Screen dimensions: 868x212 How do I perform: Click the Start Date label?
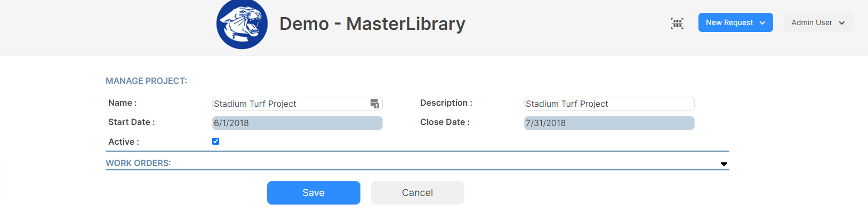click(x=132, y=122)
